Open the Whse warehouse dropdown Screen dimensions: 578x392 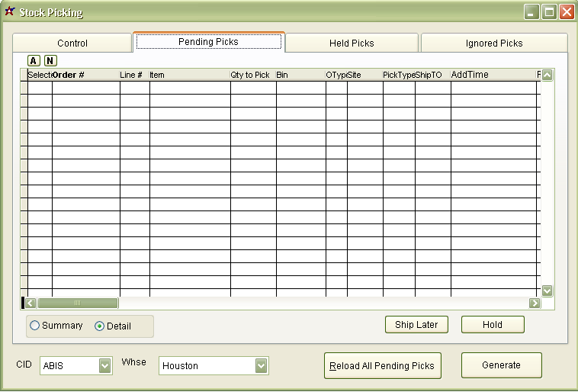click(262, 366)
